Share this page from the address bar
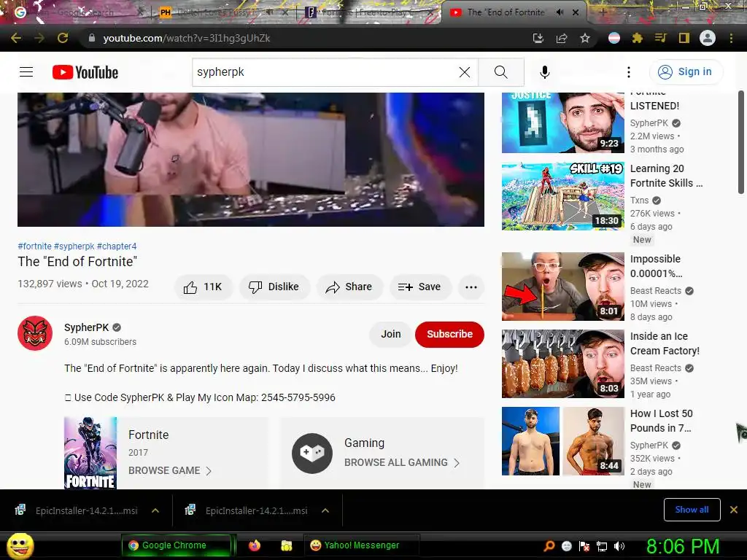 pos(562,38)
